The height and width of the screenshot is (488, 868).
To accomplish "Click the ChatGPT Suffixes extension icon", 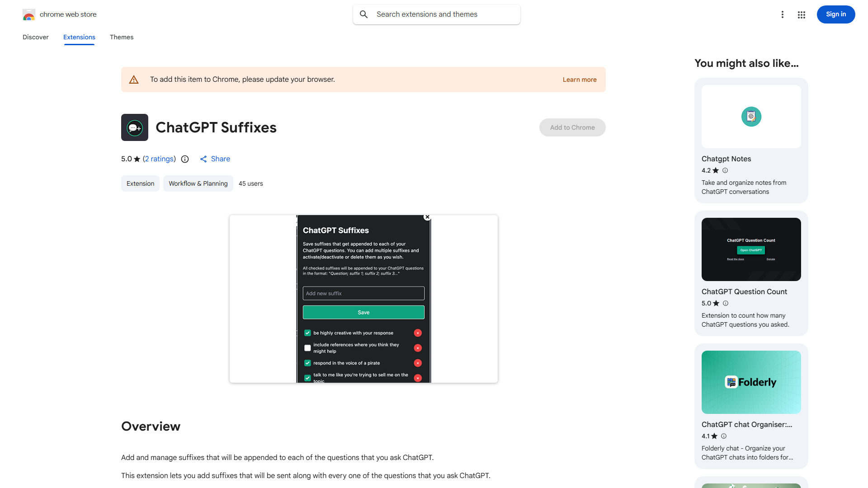I will point(135,127).
